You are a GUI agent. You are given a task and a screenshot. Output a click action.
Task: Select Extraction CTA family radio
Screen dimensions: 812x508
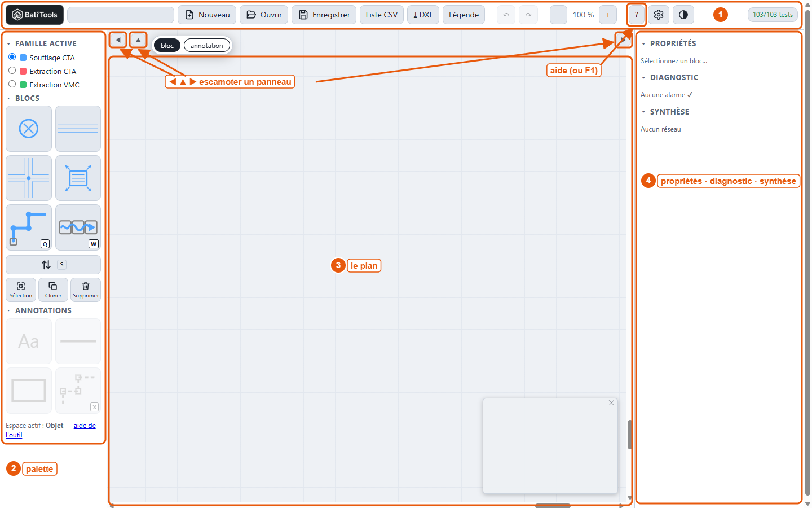pos(12,71)
